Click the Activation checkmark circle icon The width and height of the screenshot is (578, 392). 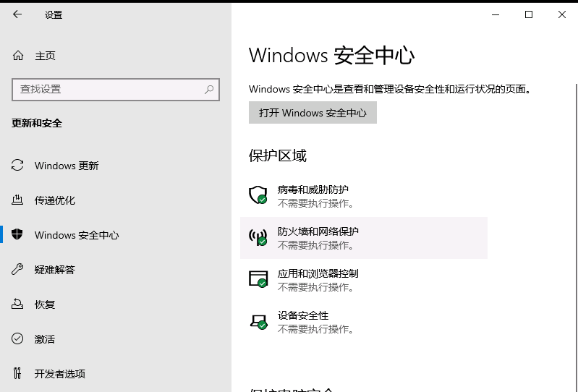(18, 339)
